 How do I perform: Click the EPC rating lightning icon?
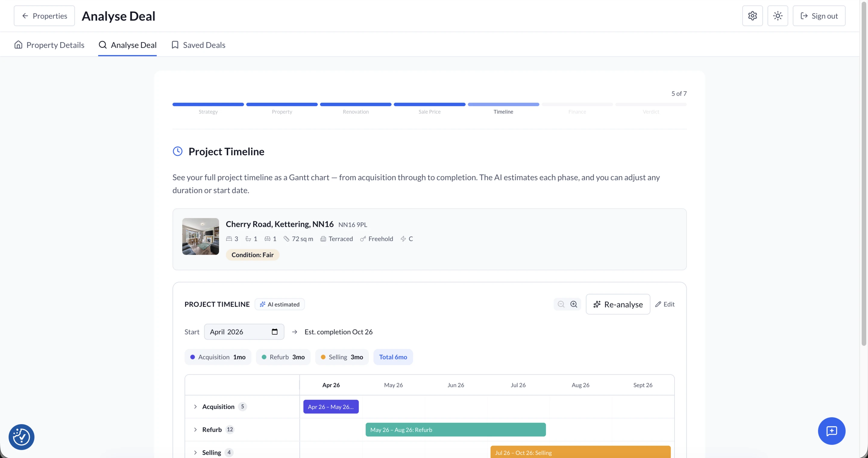pos(403,239)
